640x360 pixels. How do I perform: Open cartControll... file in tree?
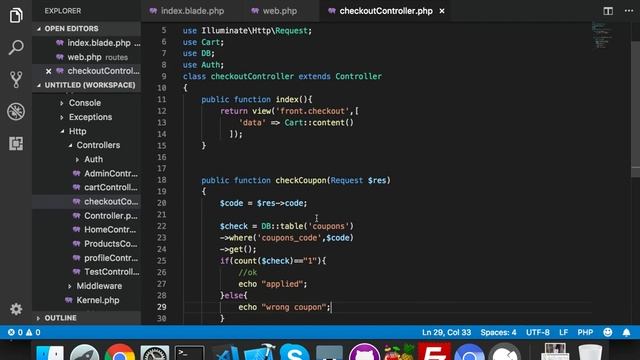(110, 187)
